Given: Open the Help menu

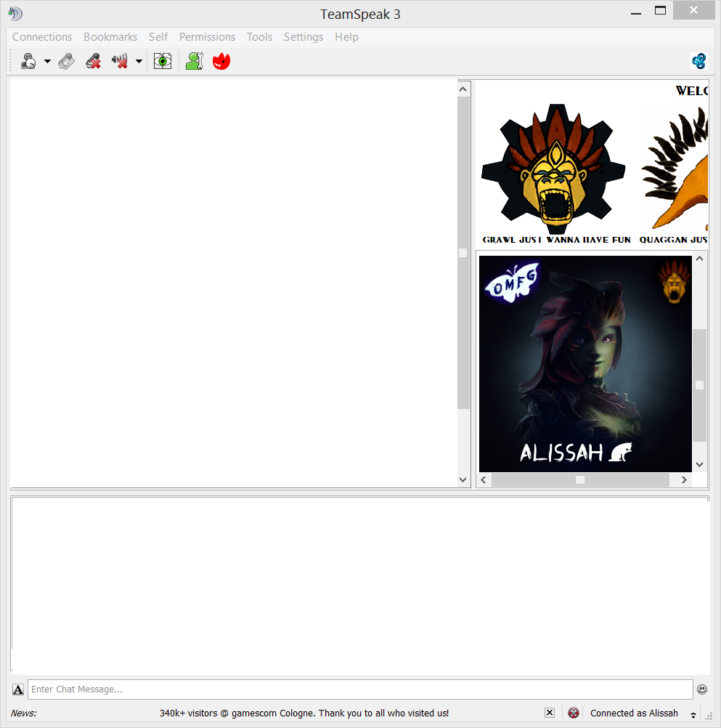Looking at the screenshot, I should point(346,37).
